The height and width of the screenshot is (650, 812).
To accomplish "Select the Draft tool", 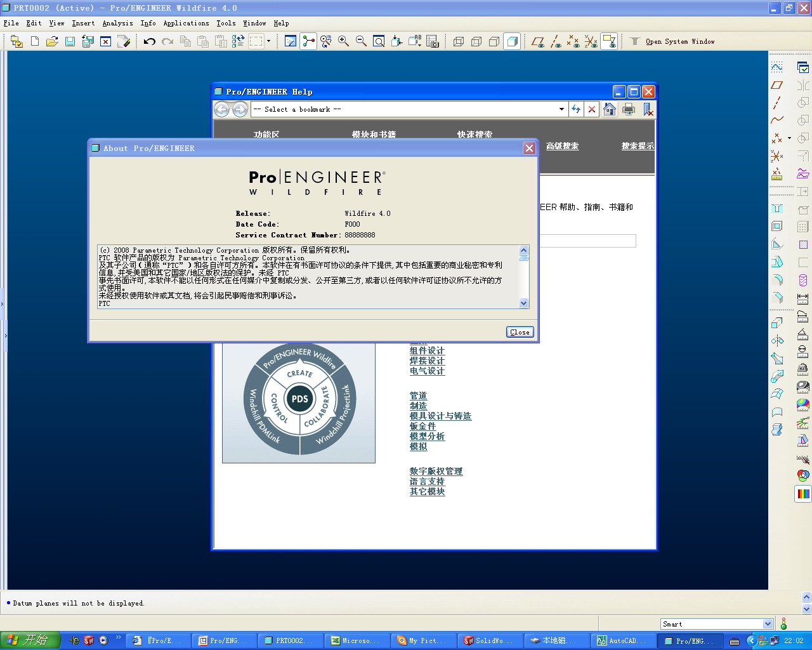I will 777,262.
